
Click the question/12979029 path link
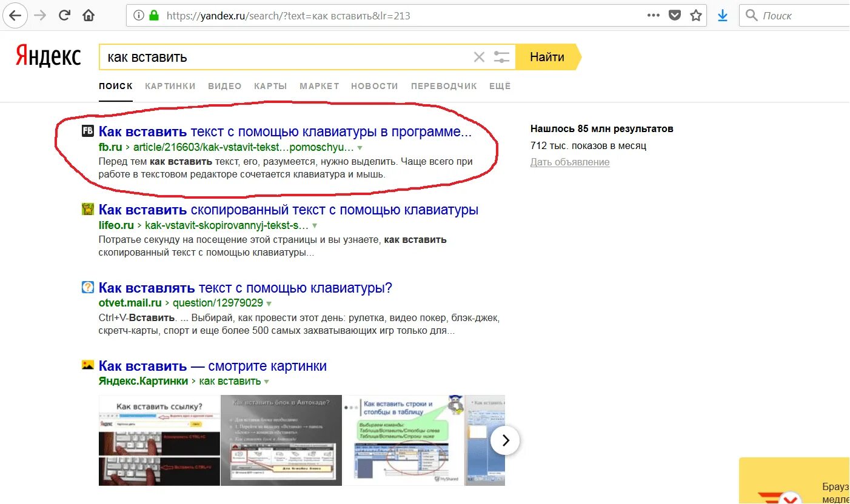pyautogui.click(x=218, y=303)
